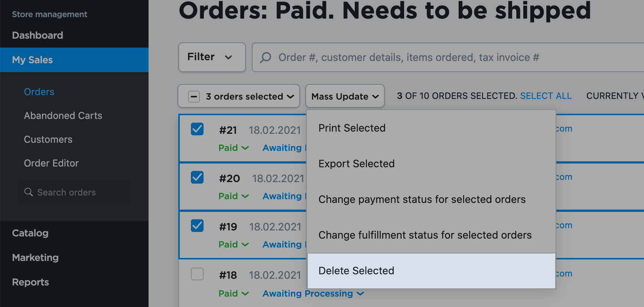The height and width of the screenshot is (307, 644).
Task: Check the checkbox for order #18
Action: click(x=197, y=274)
